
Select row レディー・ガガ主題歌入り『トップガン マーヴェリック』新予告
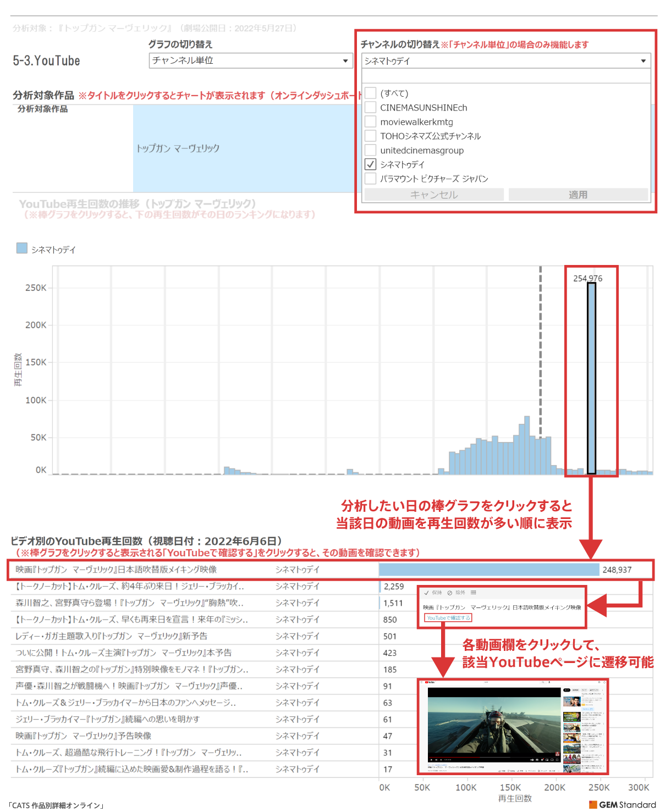click(x=331, y=636)
